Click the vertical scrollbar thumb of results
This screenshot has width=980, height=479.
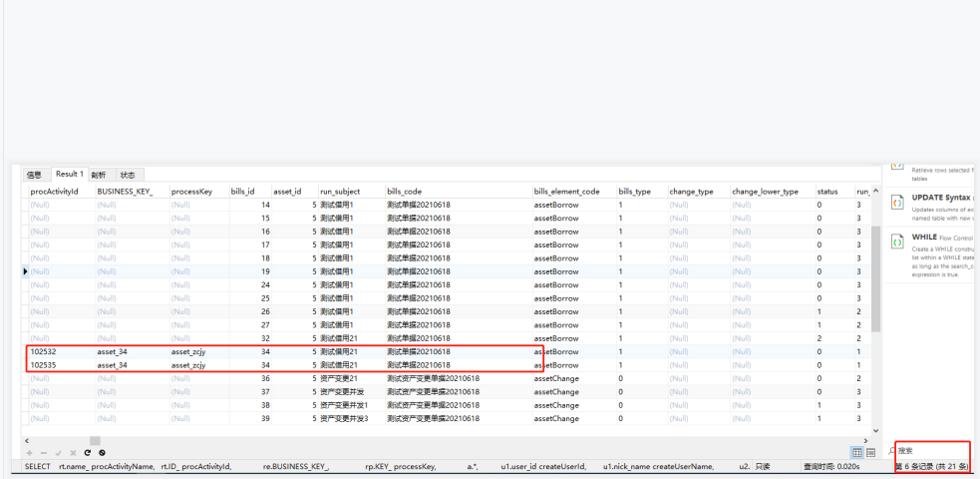[875, 278]
